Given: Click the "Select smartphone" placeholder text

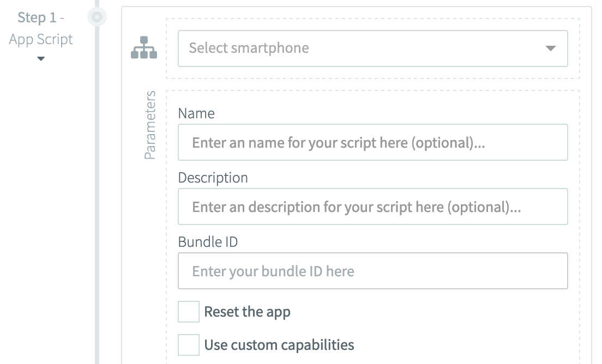Looking at the screenshot, I should (249, 48).
